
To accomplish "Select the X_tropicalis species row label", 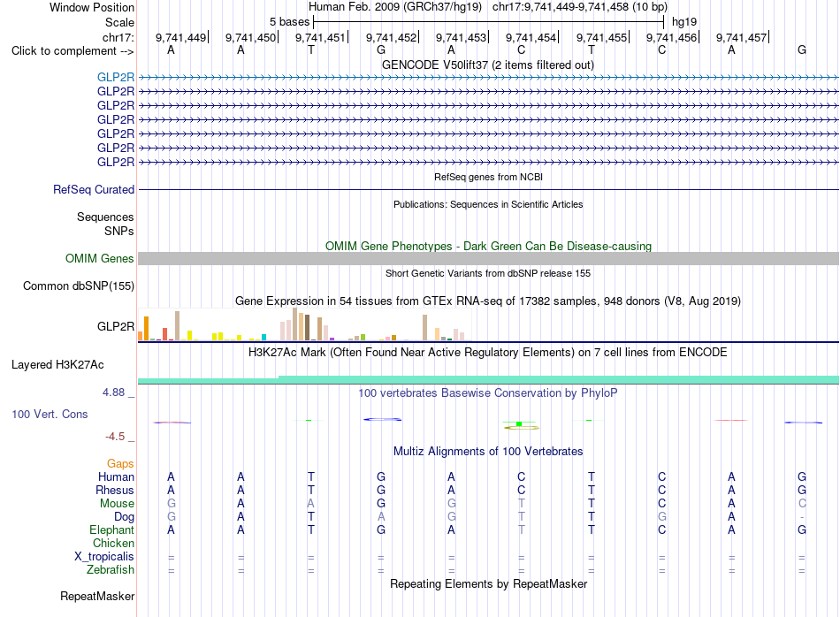I will [x=104, y=557].
